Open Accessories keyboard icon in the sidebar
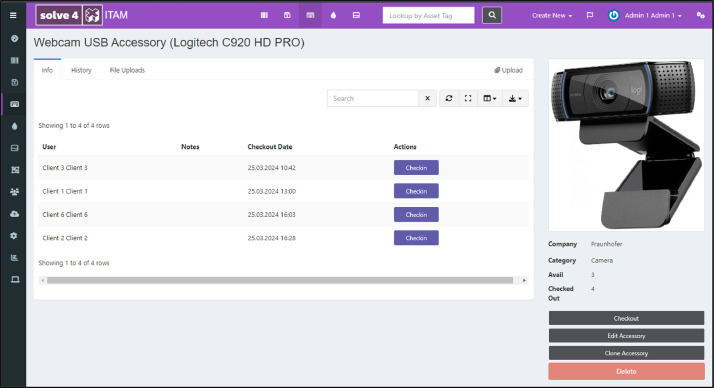The width and height of the screenshot is (714, 388). coord(15,104)
